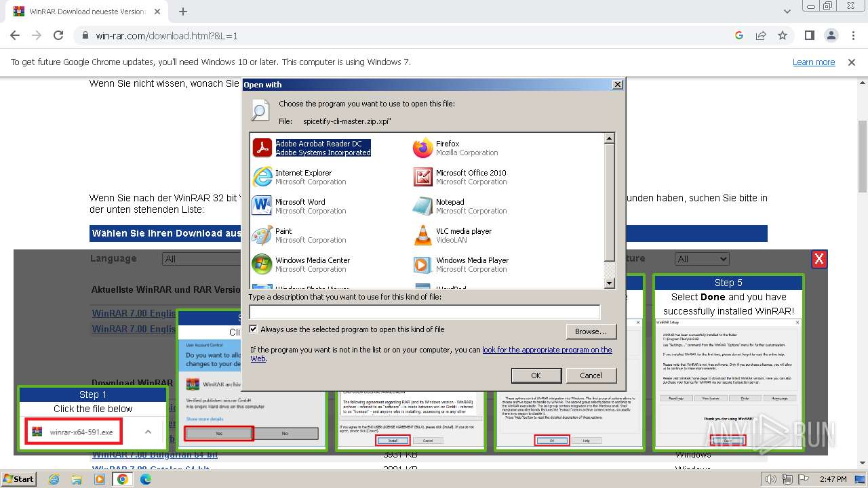
Task: Click Cancel in Open with dialog
Action: coord(591,375)
